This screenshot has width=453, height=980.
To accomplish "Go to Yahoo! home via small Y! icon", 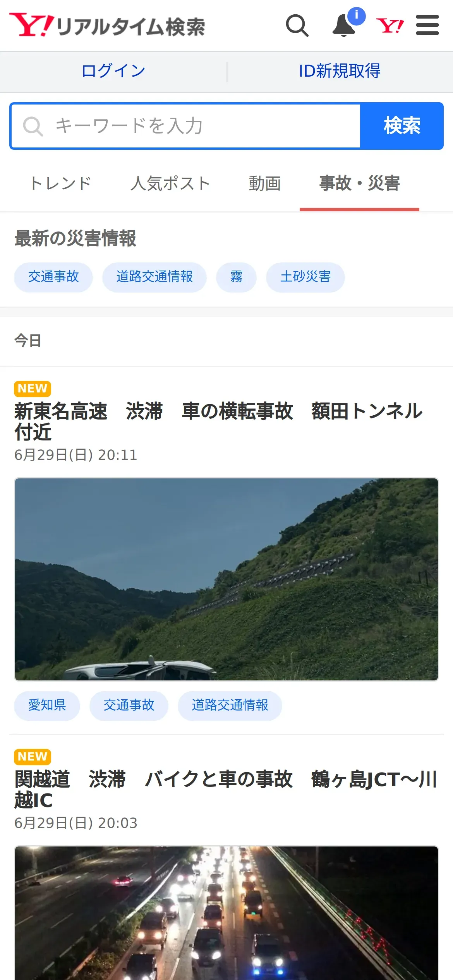I will (390, 26).
